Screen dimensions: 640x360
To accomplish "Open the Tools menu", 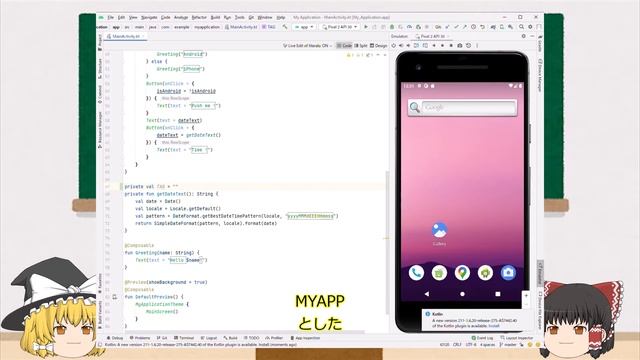I will click(x=240, y=18).
